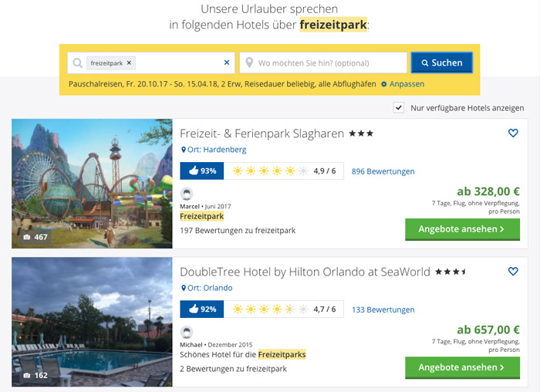Clear the search field with X icon
The image size is (540, 392).
227,63
